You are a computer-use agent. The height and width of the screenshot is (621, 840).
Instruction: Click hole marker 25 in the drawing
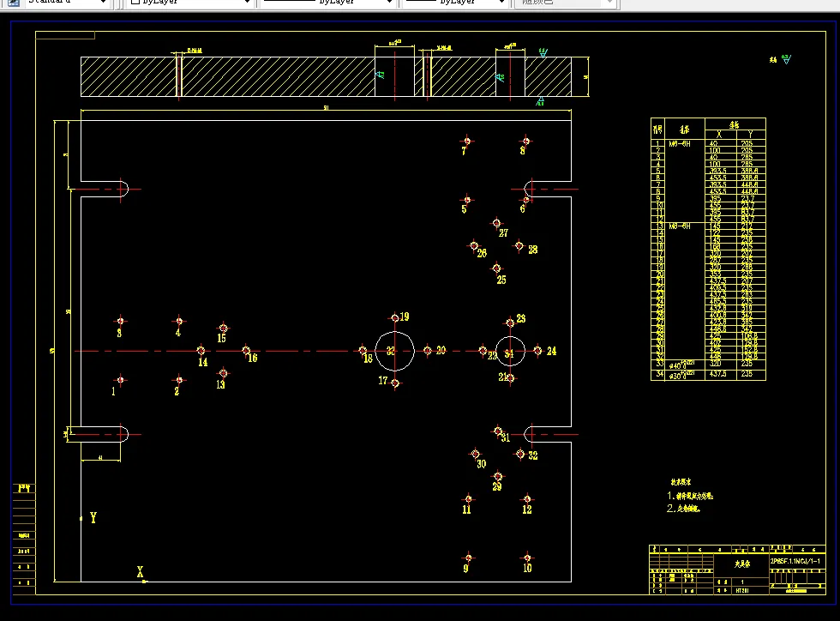click(x=496, y=268)
